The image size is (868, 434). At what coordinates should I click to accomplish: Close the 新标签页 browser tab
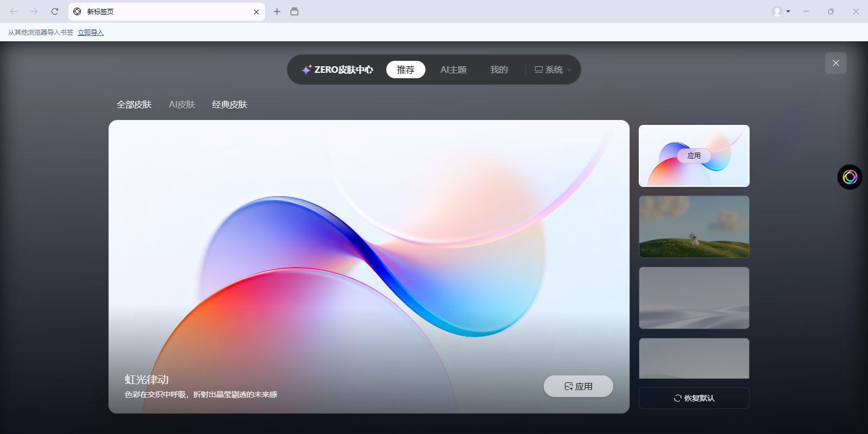click(256, 12)
